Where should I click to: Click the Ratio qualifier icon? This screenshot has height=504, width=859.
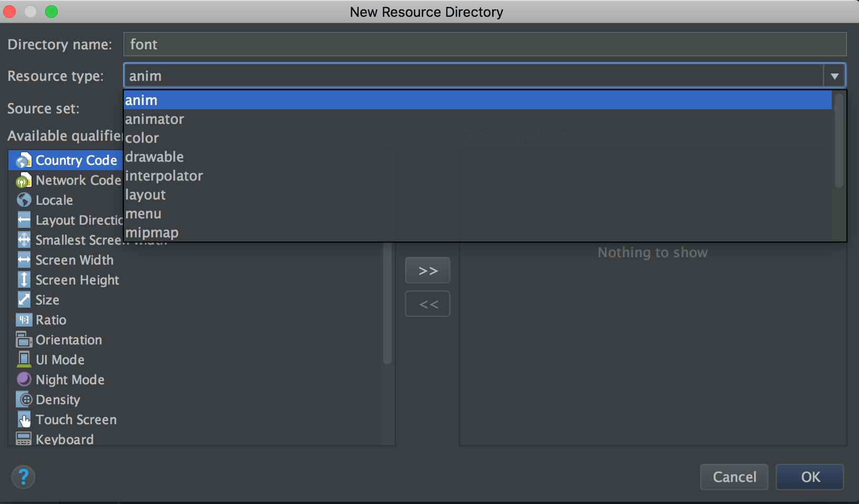pyautogui.click(x=24, y=320)
